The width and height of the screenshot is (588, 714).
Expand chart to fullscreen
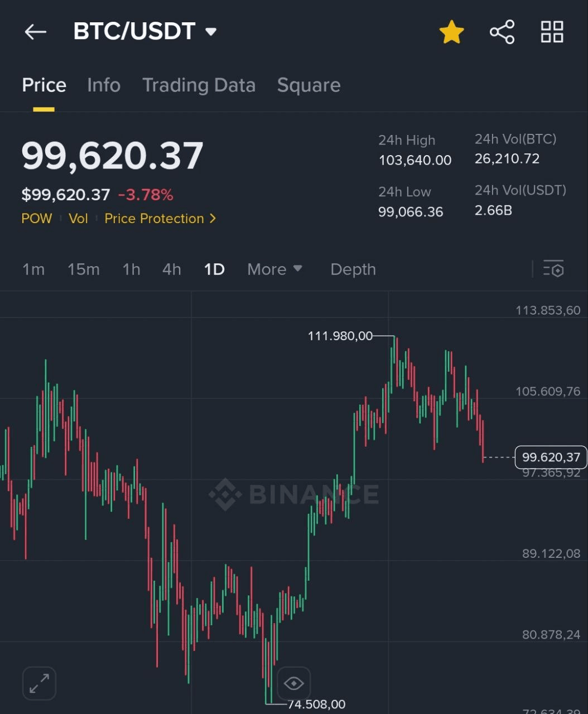(39, 683)
